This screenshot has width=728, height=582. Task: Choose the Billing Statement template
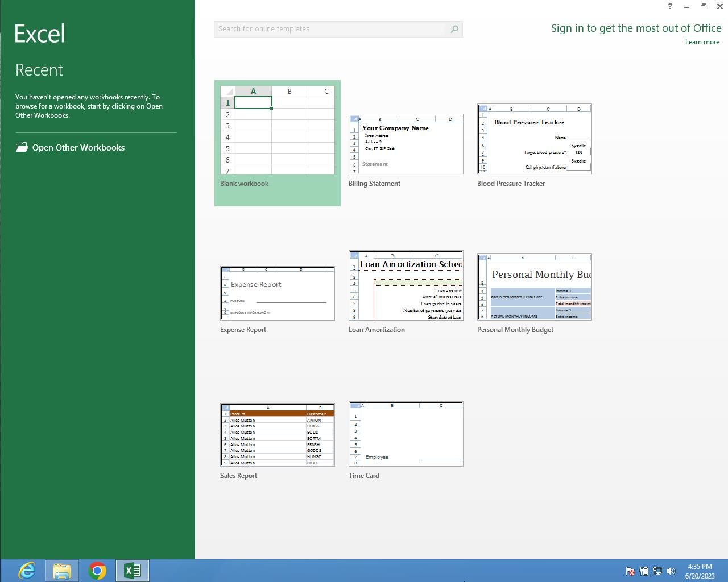(406, 144)
